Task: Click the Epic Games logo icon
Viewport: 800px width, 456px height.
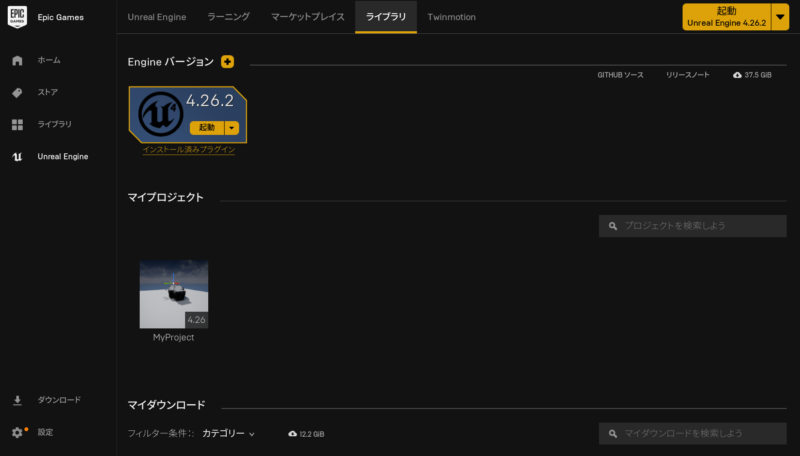Action: point(17,17)
